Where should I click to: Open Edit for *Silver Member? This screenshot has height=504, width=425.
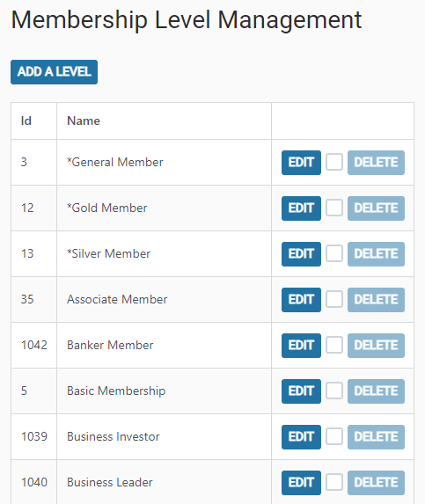(x=301, y=254)
